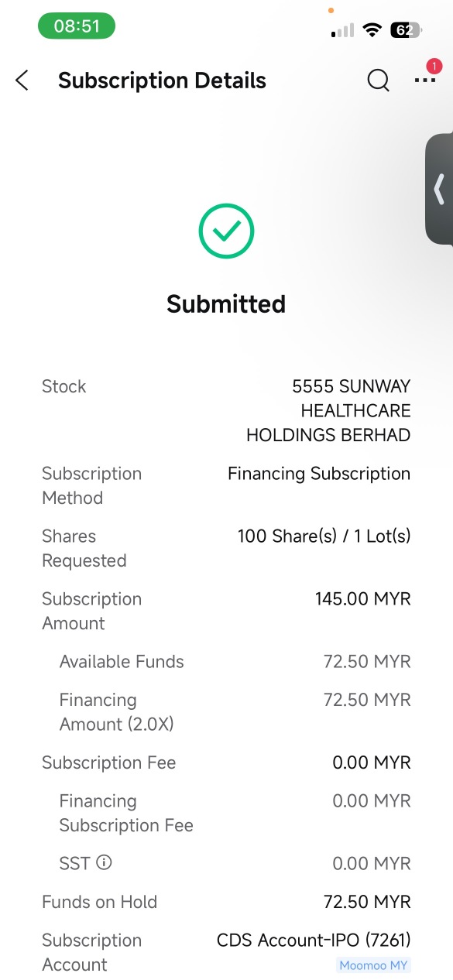Tap the cellular signal bars icon

click(342, 30)
